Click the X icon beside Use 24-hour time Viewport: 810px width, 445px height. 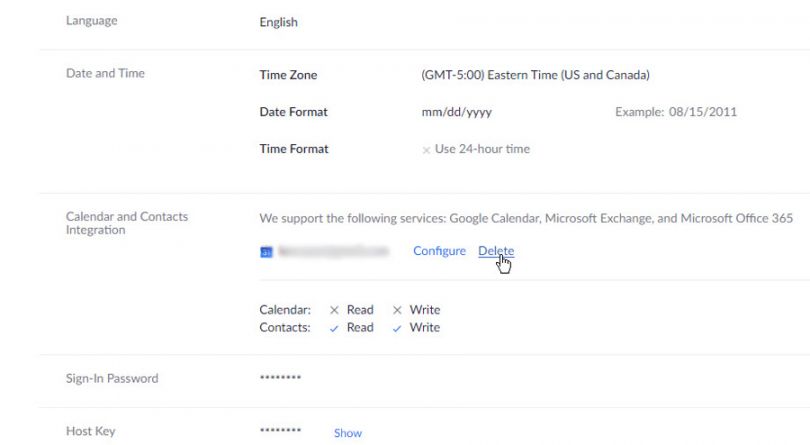426,150
